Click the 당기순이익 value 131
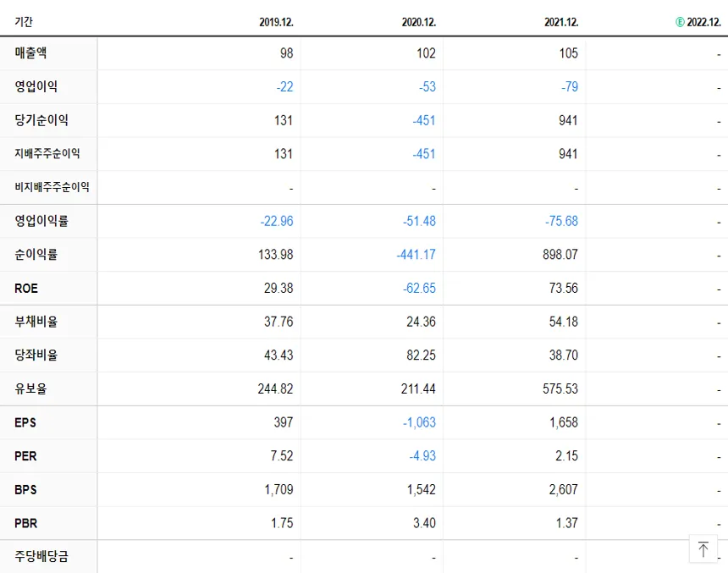 pyautogui.click(x=284, y=121)
